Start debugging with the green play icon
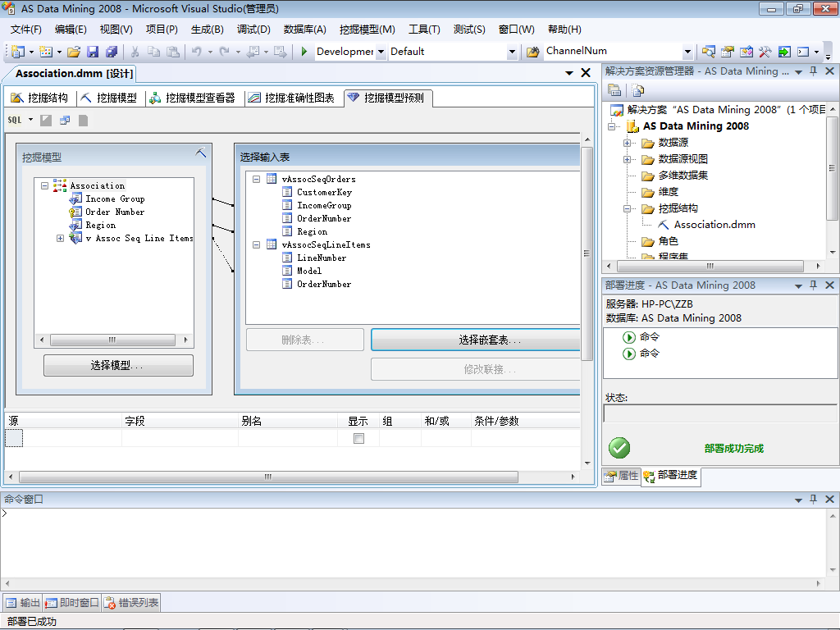 click(x=304, y=52)
